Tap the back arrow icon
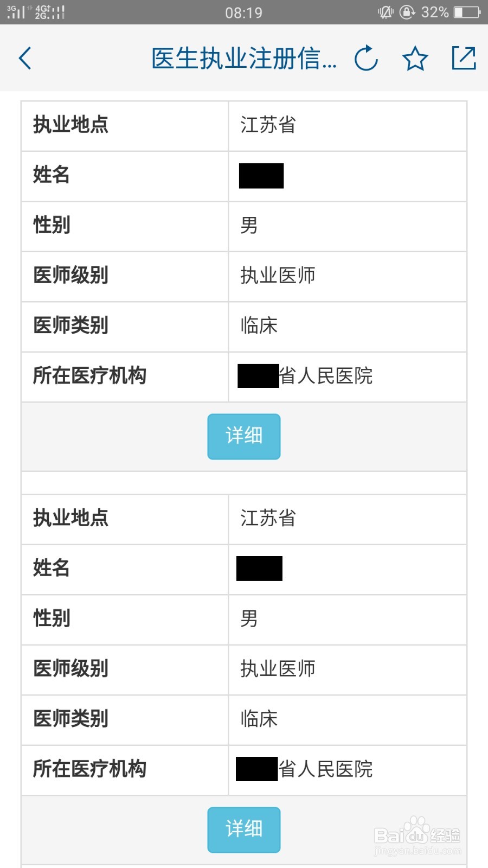This screenshot has height=868, width=488. (x=25, y=58)
